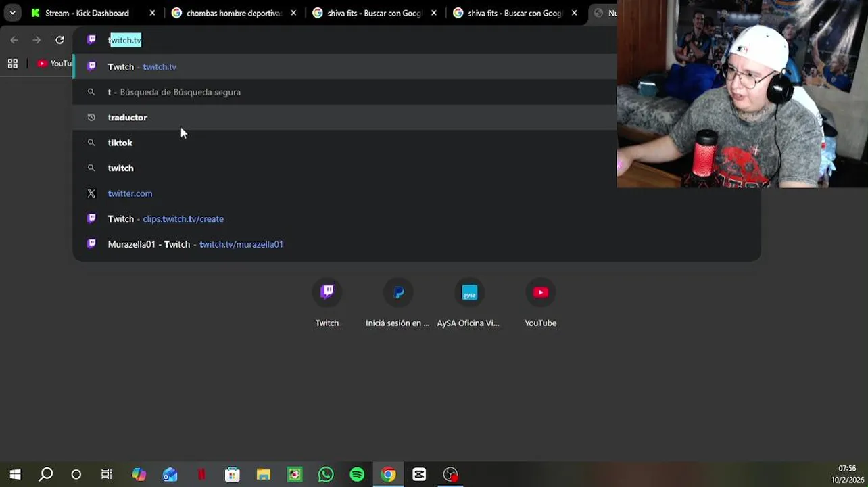Open Spotify from taskbar
This screenshot has width=868, height=487.
tap(357, 474)
